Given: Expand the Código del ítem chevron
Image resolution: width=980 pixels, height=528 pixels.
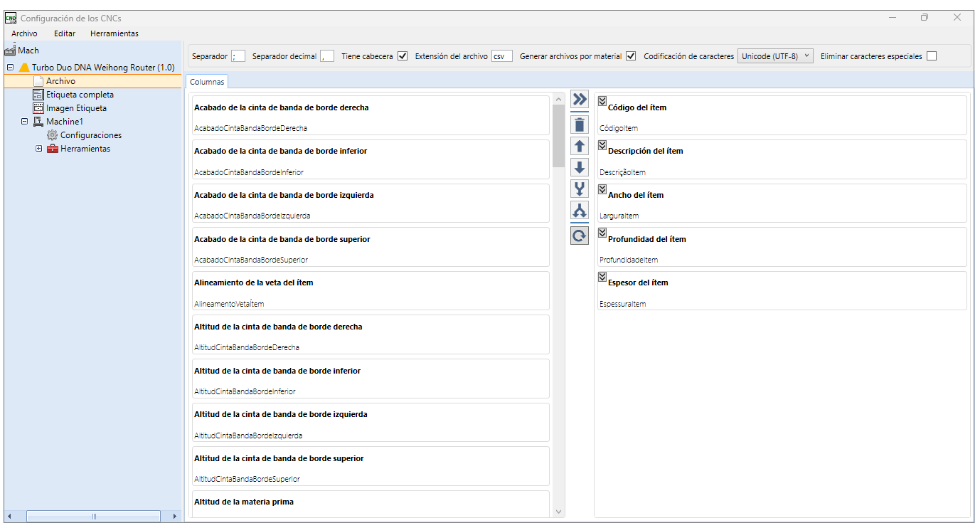Looking at the screenshot, I should point(602,101).
